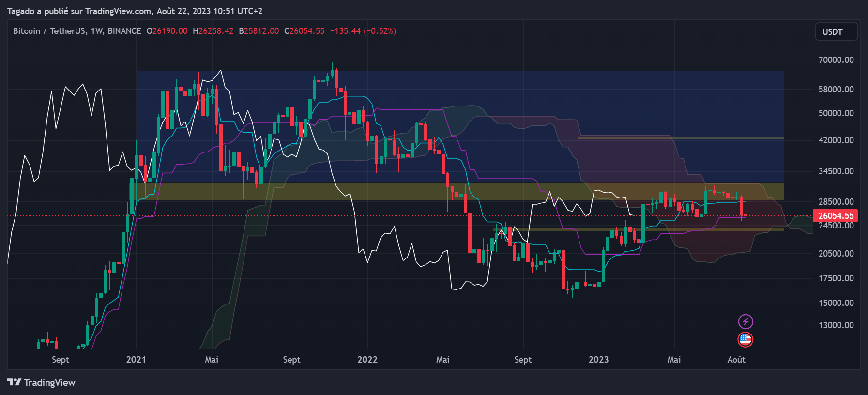Click the 42000.00 price axis label
The image size is (868, 395).
point(836,140)
